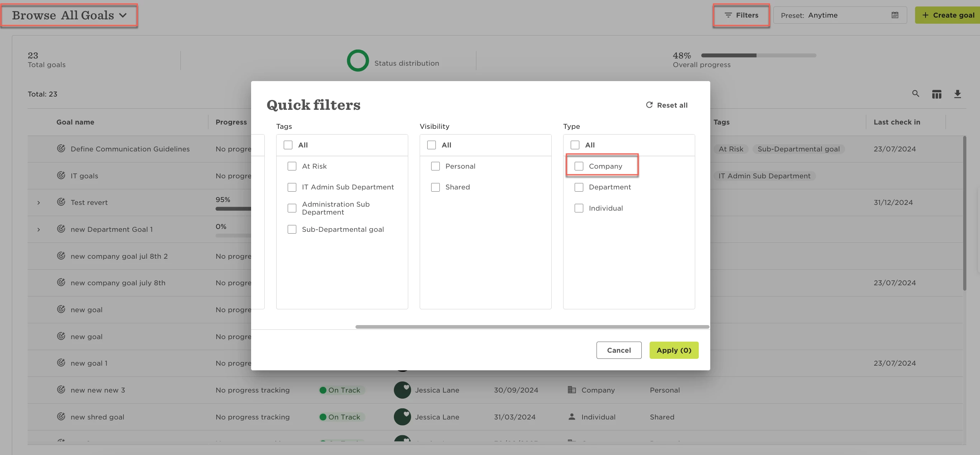Click goal icon beside new Department Goal 1
This screenshot has width=980, height=455.
click(x=61, y=229)
